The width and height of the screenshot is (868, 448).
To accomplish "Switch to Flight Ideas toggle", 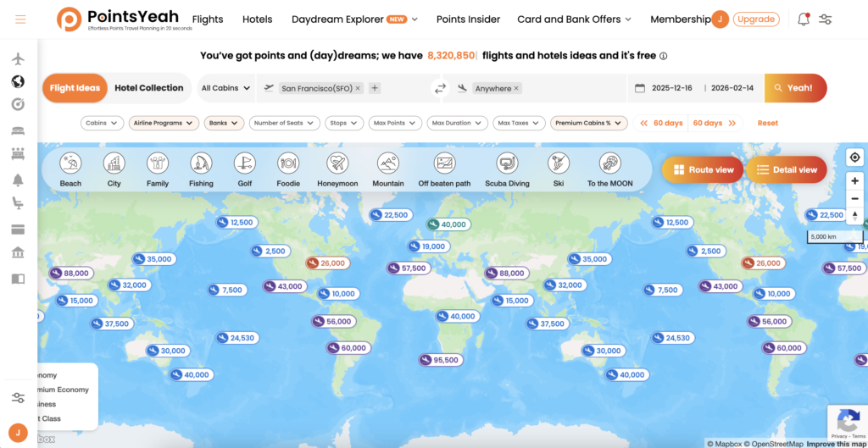I will pyautogui.click(x=75, y=88).
